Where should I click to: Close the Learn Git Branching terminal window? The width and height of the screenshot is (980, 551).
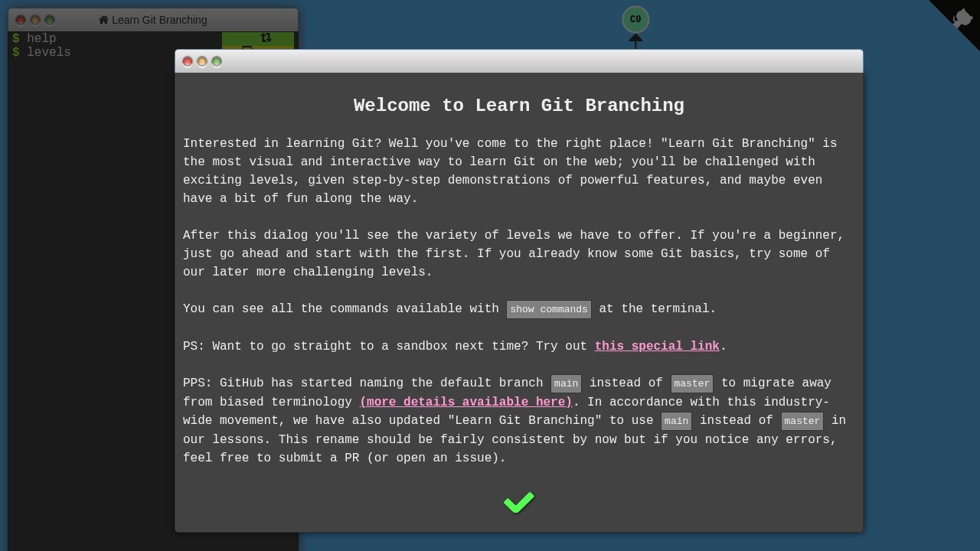click(x=21, y=20)
